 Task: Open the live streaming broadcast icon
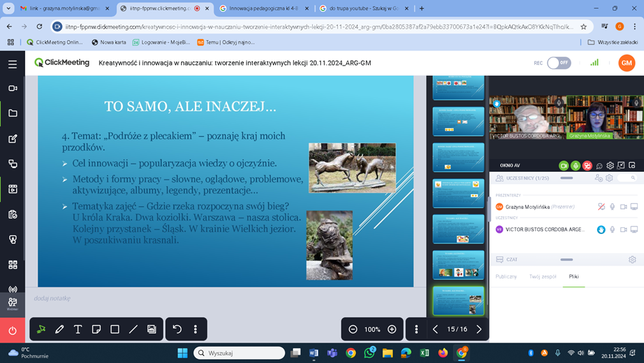click(x=12, y=289)
